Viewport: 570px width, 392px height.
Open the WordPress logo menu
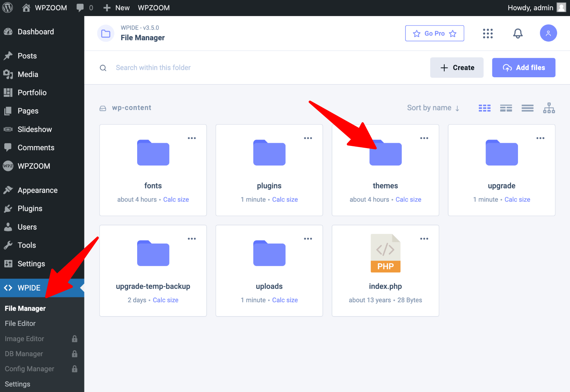pyautogui.click(x=7, y=7)
